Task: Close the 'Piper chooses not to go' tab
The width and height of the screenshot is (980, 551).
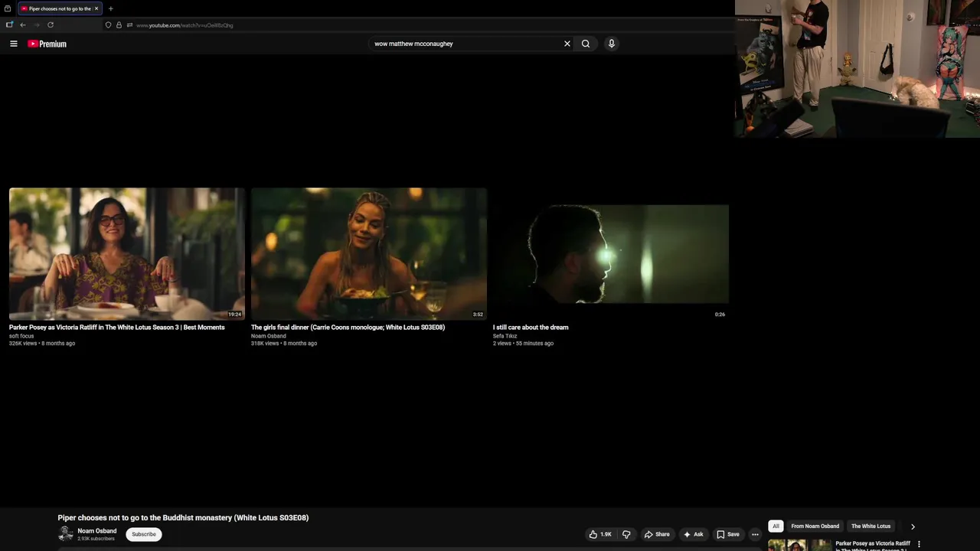Action: point(96,8)
